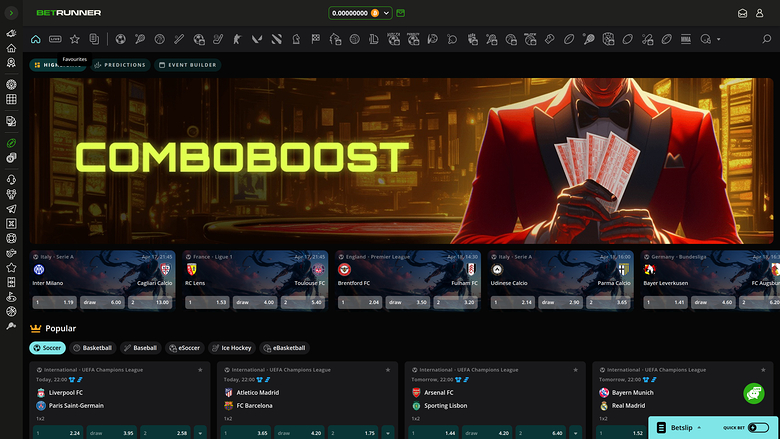Image resolution: width=780 pixels, height=439 pixels.
Task: Select the Valorant esports icon
Action: click(x=257, y=39)
